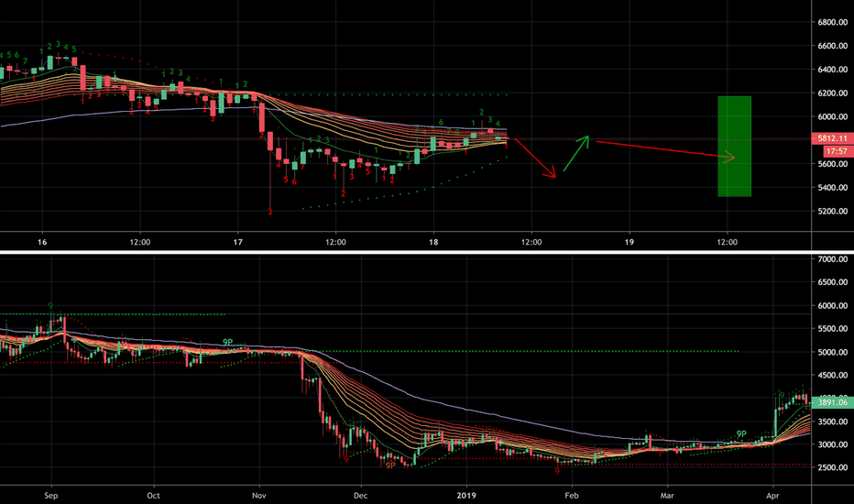
Task: Select the date label 19 on the time axis
Action: (x=630, y=242)
